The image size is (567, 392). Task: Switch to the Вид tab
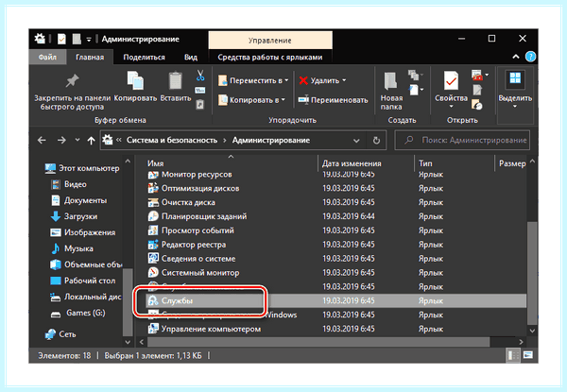(x=191, y=57)
